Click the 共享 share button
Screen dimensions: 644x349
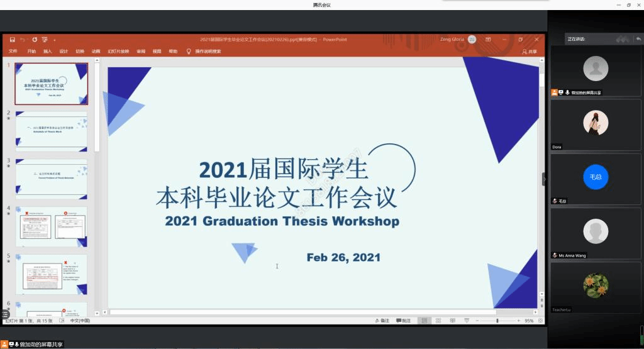(x=530, y=52)
